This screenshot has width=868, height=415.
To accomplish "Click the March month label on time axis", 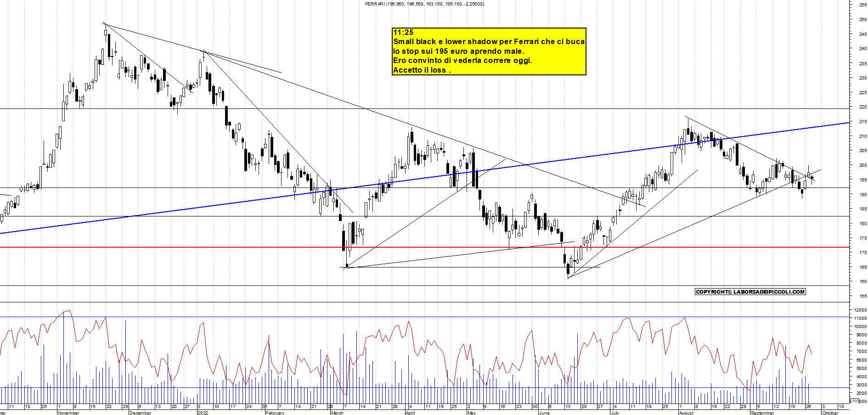I will click(x=337, y=413).
